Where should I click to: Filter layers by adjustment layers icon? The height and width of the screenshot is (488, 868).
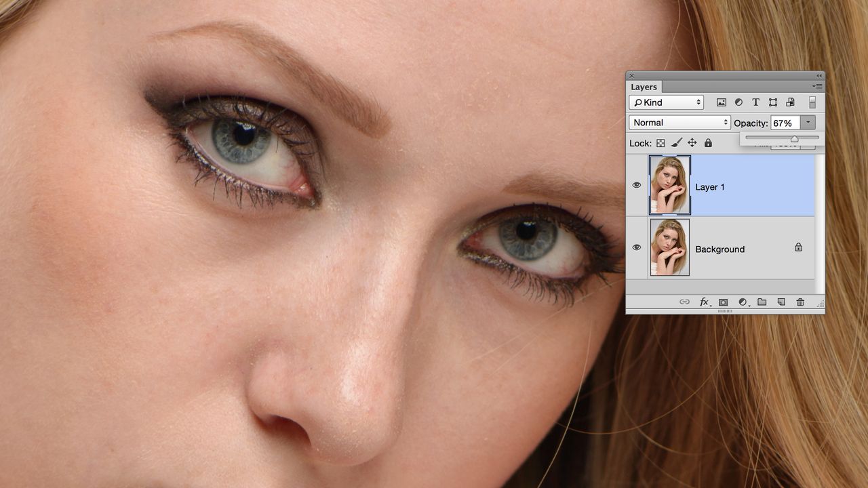click(x=738, y=102)
